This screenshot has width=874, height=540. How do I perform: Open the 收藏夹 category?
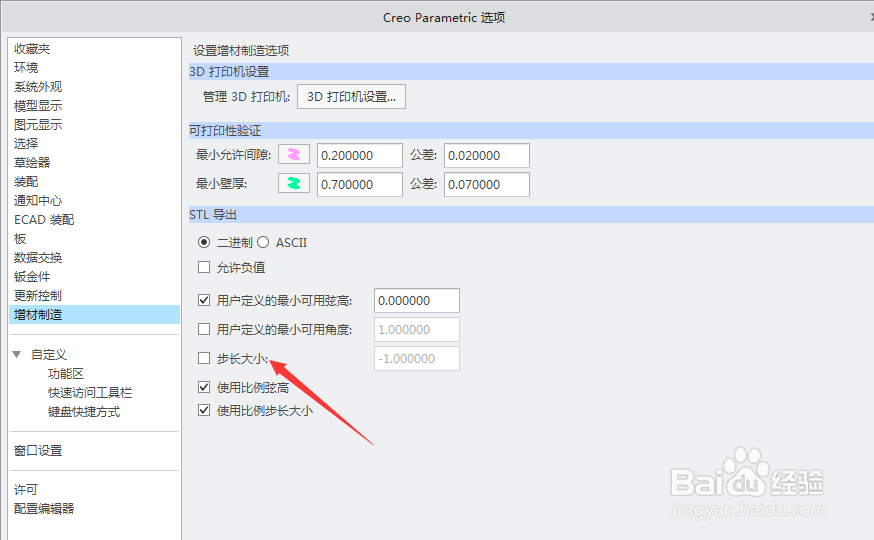point(32,49)
